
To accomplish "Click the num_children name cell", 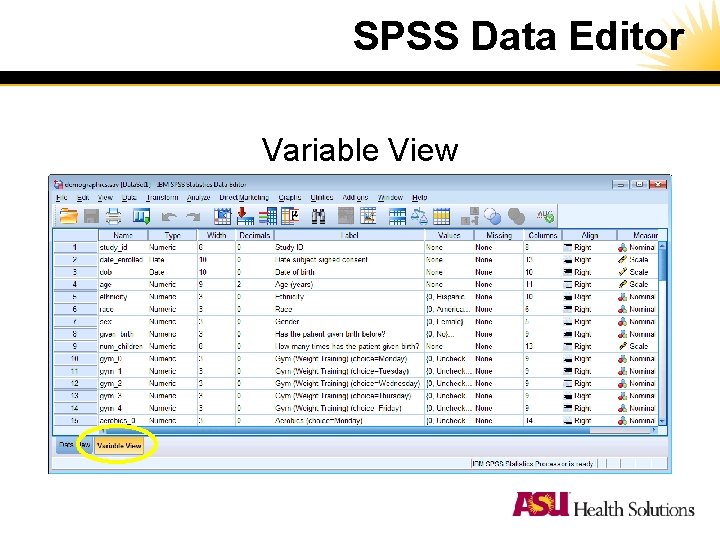I will [123, 347].
